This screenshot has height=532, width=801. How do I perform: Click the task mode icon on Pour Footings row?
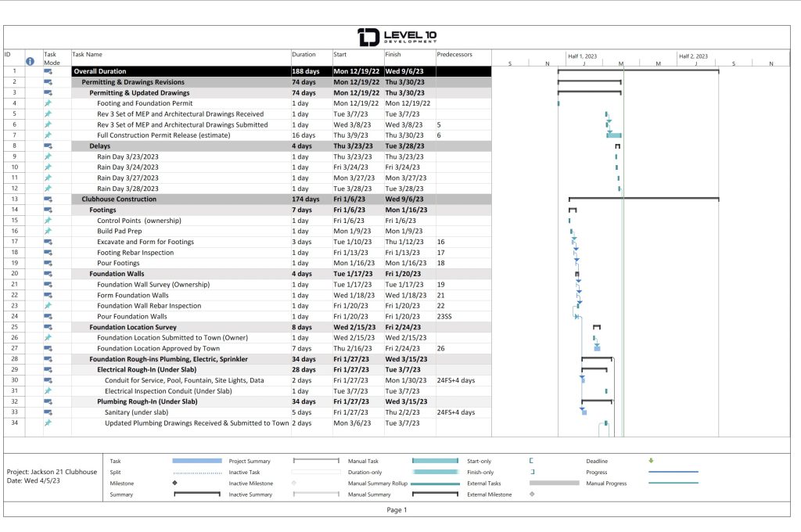coord(48,263)
